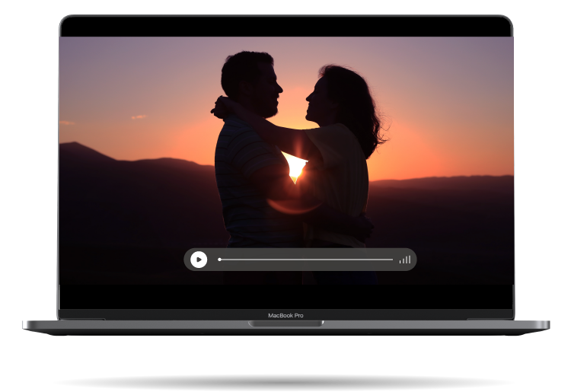Click the black letterbox bar above the video
The width and height of the screenshot is (571, 392).
click(x=285, y=27)
